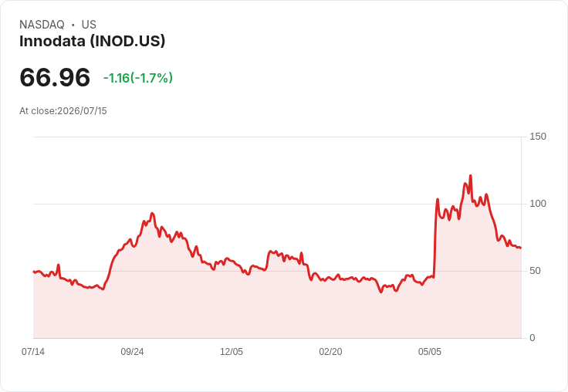Click the highest peak of the price line
Screen dimensions: 568x392
click(x=471, y=176)
